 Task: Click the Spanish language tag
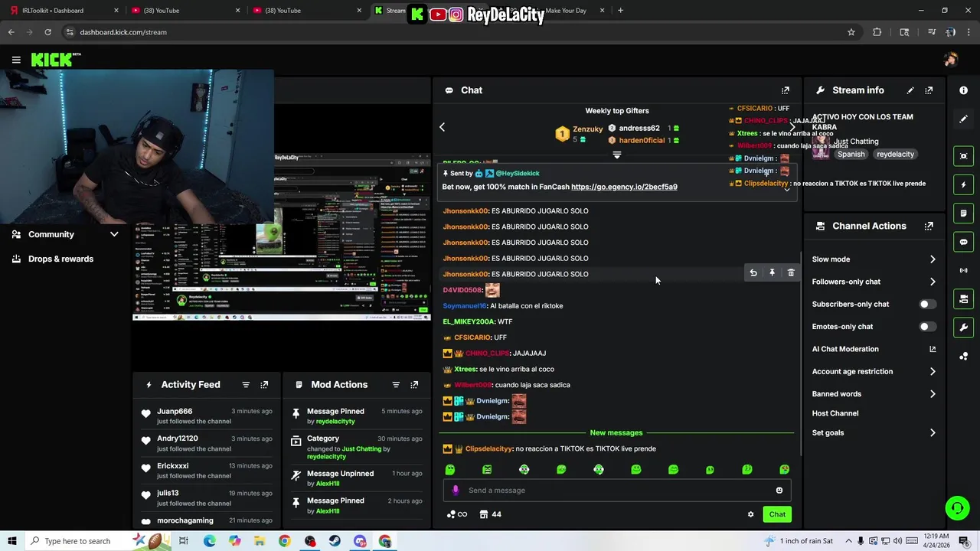click(x=851, y=155)
